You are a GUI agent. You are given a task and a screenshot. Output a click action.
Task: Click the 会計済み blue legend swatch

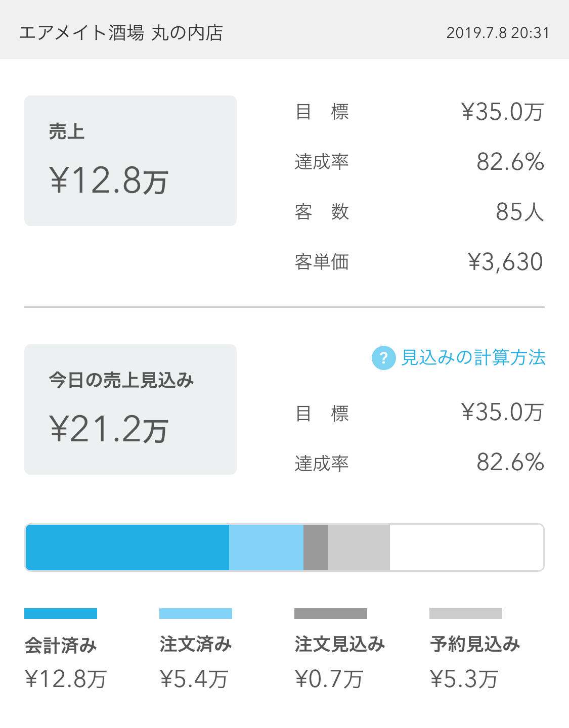[x=61, y=613]
